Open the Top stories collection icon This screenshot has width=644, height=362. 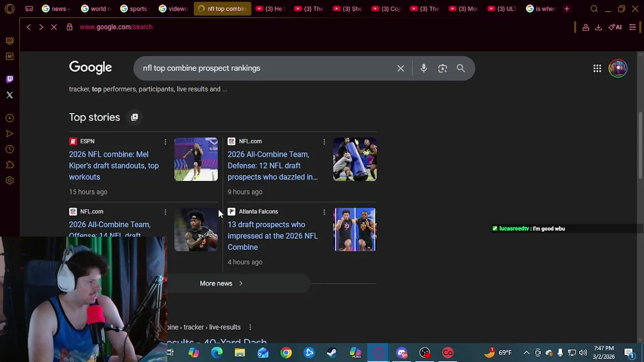(x=134, y=117)
